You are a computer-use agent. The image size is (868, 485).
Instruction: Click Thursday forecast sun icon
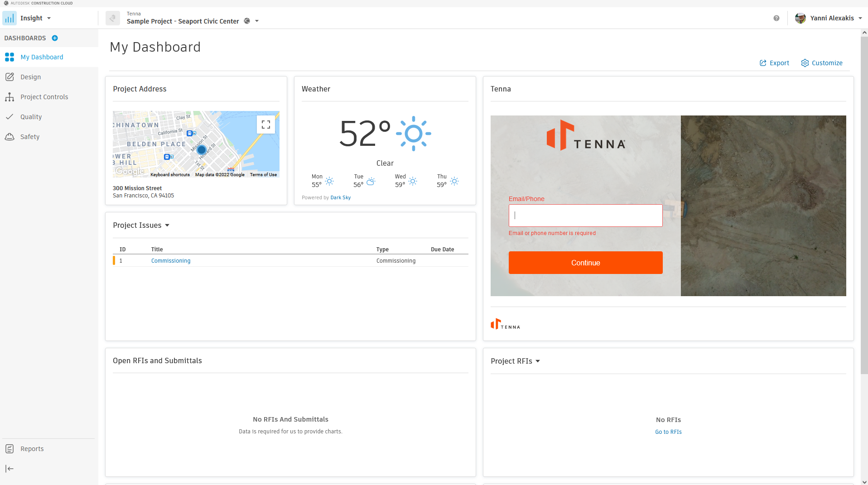coord(454,181)
